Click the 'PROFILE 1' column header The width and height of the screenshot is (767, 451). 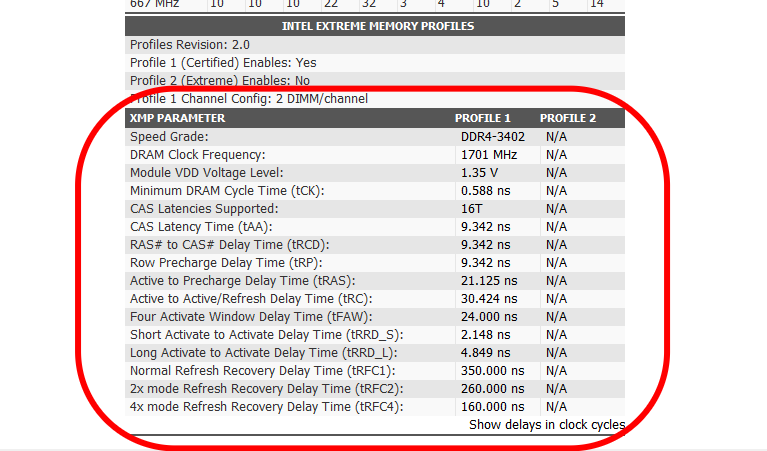482,118
